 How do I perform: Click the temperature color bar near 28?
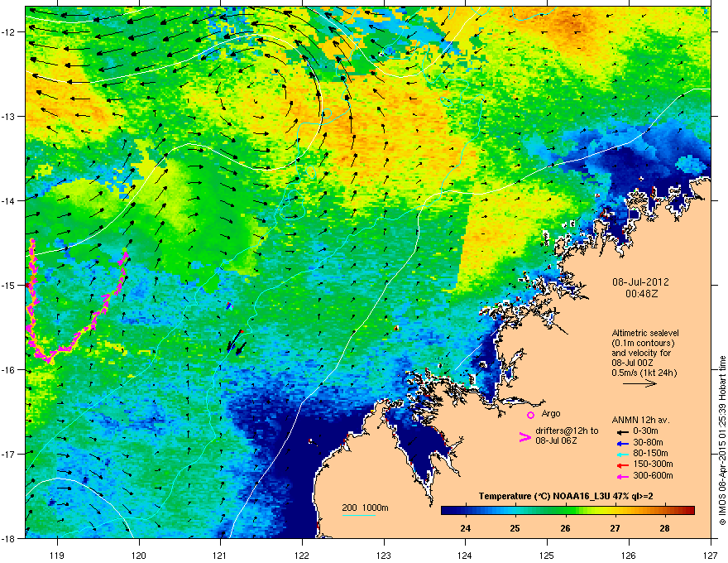coord(664,511)
